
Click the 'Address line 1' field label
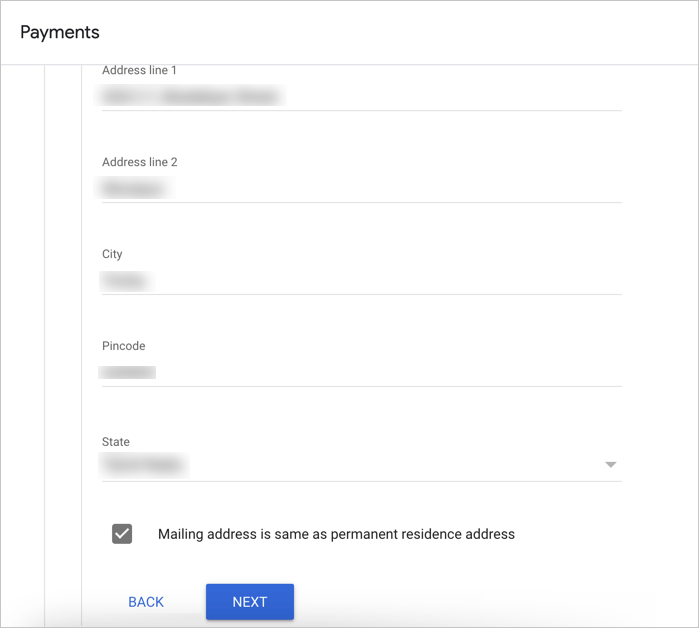pos(139,71)
